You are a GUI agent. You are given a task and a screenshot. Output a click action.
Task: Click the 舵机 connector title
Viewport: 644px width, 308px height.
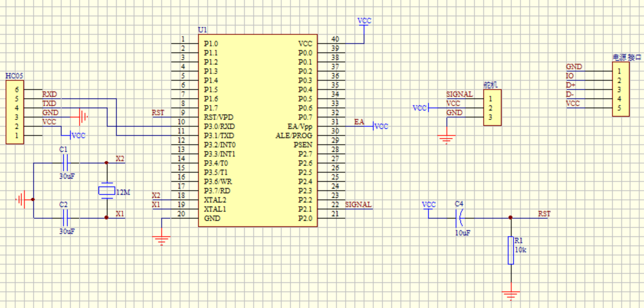(491, 85)
